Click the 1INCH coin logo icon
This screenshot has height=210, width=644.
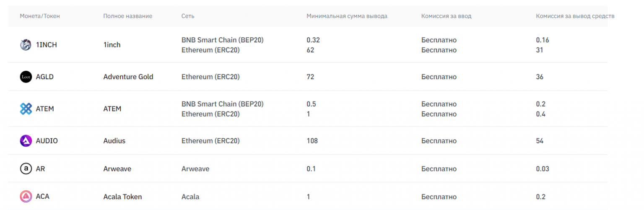pos(26,45)
